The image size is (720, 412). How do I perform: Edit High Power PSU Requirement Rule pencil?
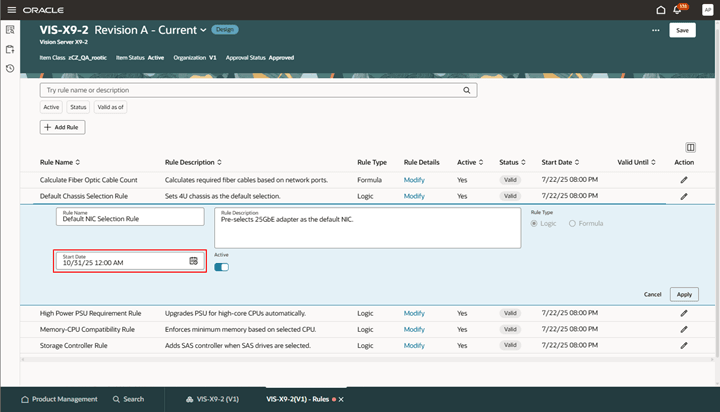(x=684, y=313)
